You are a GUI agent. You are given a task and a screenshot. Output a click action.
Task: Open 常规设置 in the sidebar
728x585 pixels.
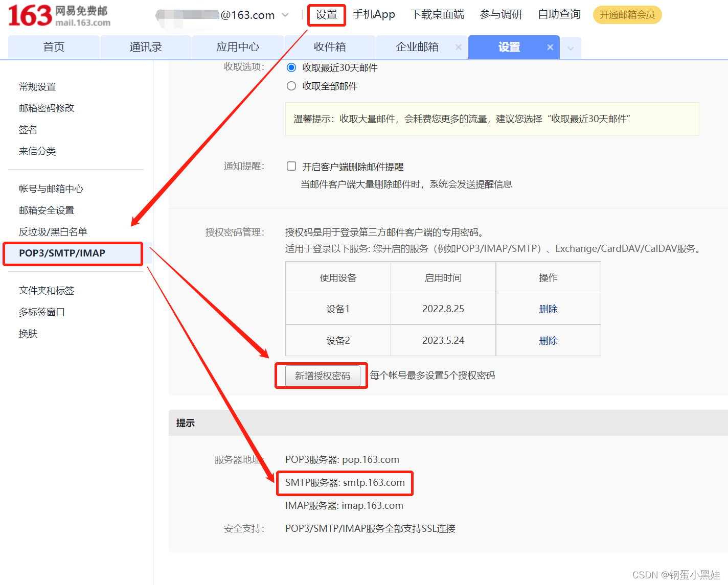tap(37, 87)
